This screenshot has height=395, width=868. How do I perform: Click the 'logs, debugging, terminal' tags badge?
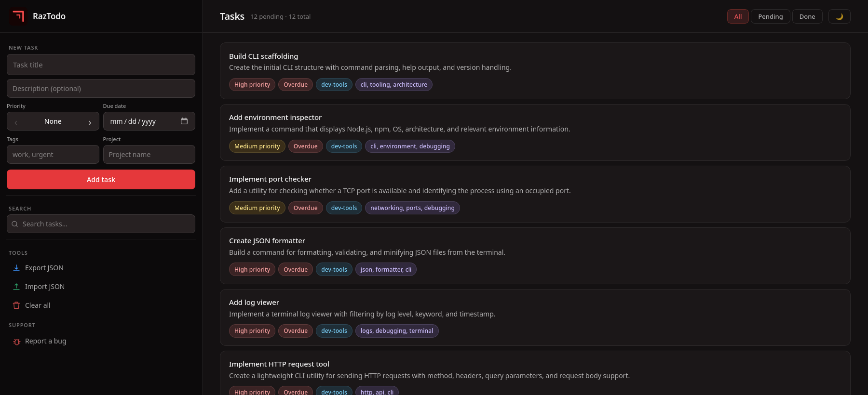tap(397, 330)
